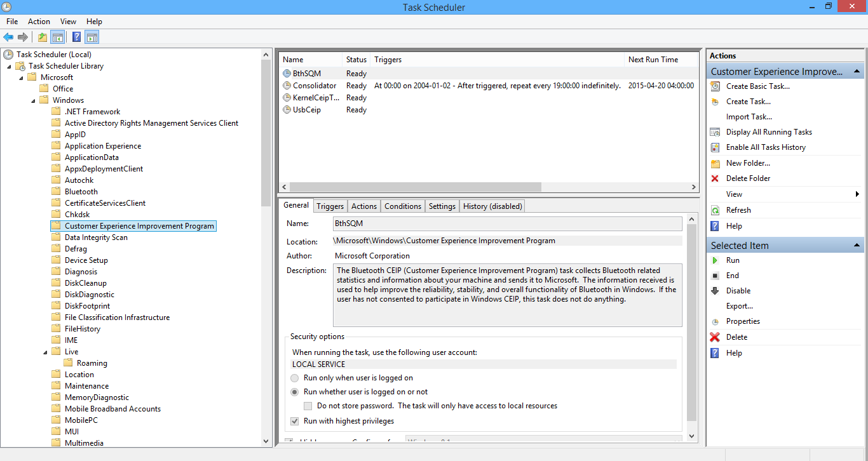Switch to the Settings tab
This screenshot has width=868, height=461.
coord(442,206)
